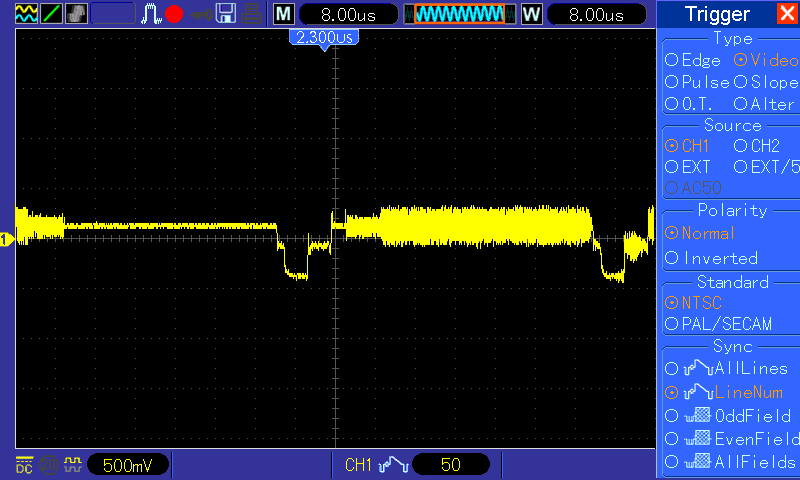Click the printer icon
Viewport: 800px width, 480px height.
click(252, 14)
